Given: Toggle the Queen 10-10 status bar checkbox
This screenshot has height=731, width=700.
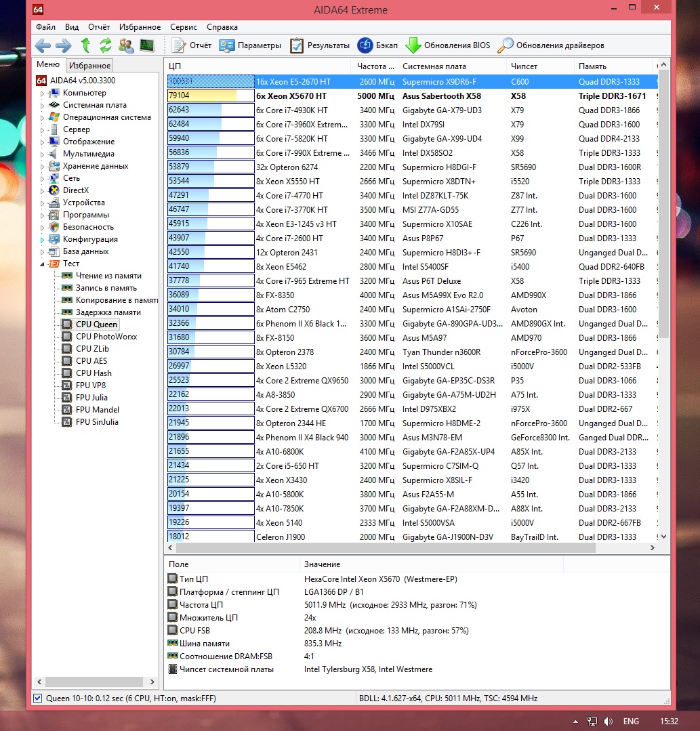Looking at the screenshot, I should (38, 698).
